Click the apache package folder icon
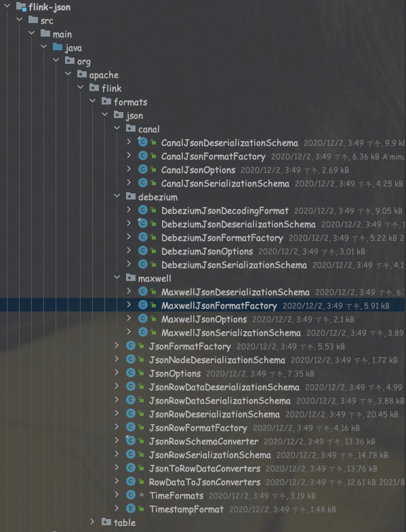The height and width of the screenshot is (532, 406). coord(82,74)
